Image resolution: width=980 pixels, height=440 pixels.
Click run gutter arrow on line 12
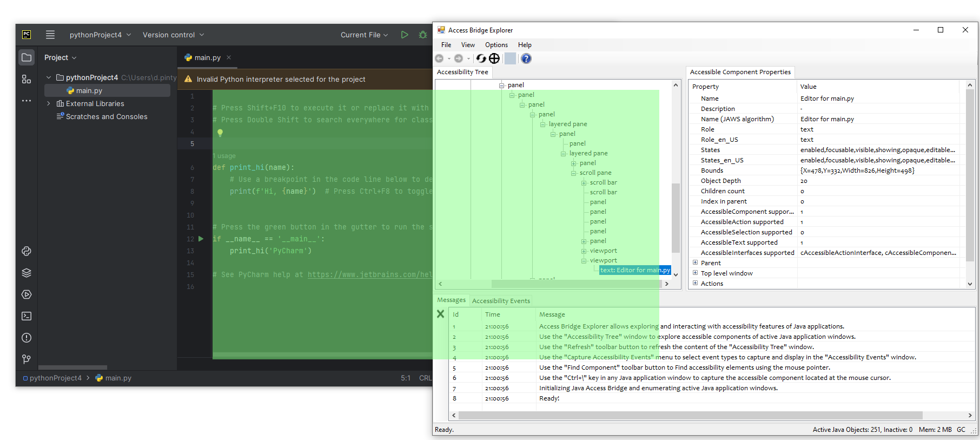(x=201, y=239)
